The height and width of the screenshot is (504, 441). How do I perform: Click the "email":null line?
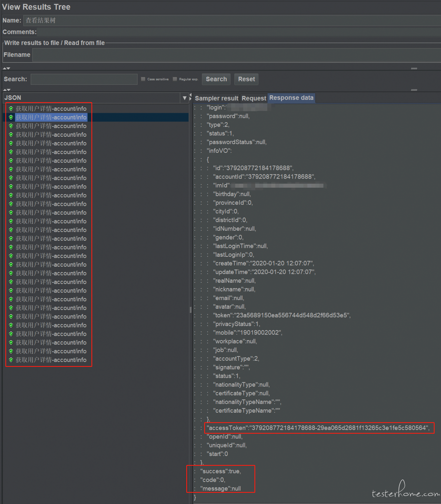tap(229, 298)
